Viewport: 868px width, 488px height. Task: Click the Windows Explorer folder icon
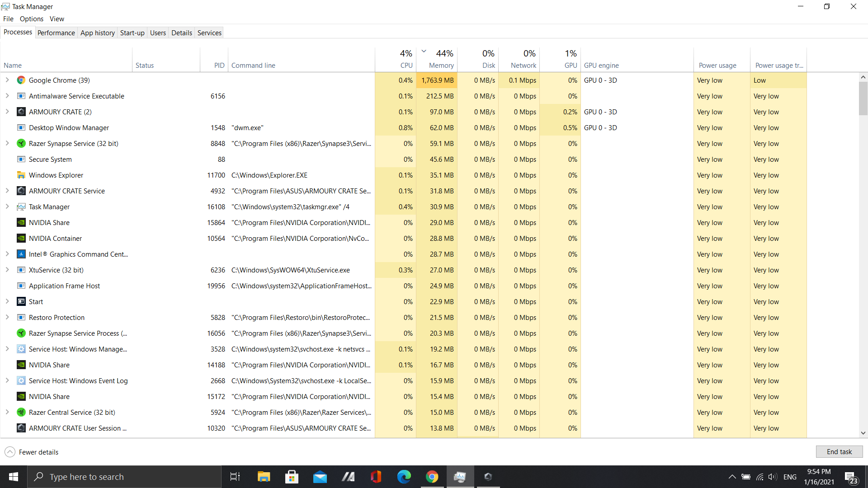click(21, 175)
